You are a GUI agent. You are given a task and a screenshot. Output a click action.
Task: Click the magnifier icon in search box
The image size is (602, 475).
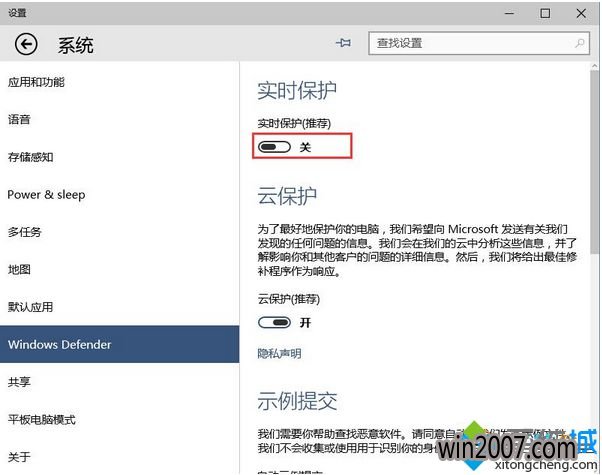click(x=580, y=44)
